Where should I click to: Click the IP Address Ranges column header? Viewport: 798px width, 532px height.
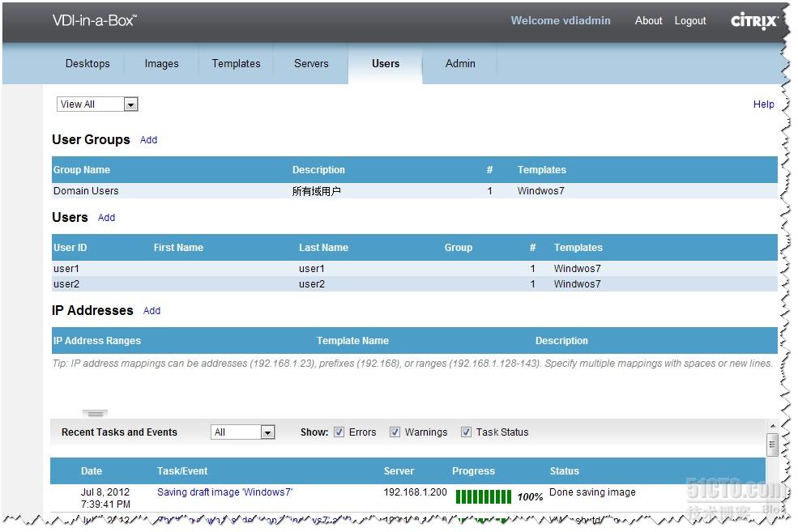point(97,341)
